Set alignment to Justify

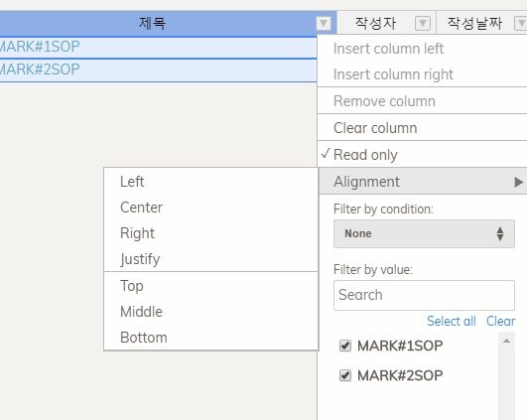point(210,259)
